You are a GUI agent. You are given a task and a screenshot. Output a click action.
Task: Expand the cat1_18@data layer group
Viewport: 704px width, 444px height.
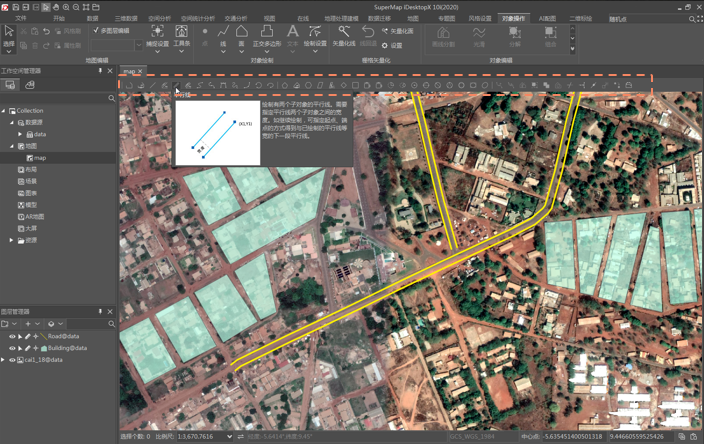tap(4, 360)
